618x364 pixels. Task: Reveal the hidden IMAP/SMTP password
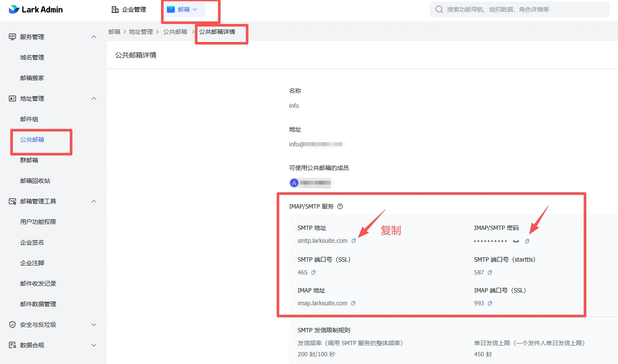click(516, 241)
